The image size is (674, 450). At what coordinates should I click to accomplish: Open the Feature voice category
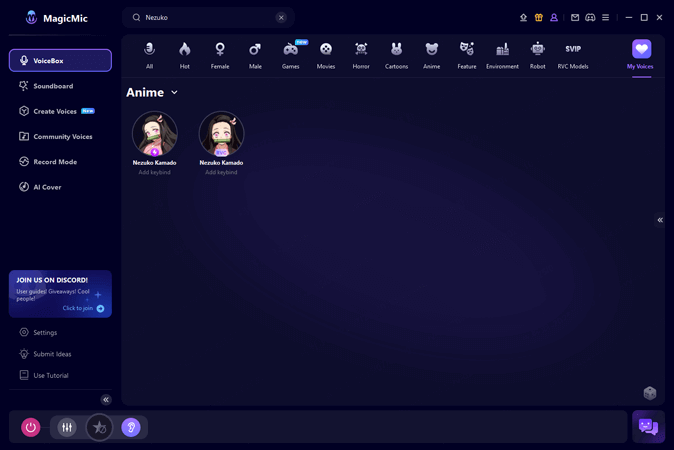click(x=467, y=55)
